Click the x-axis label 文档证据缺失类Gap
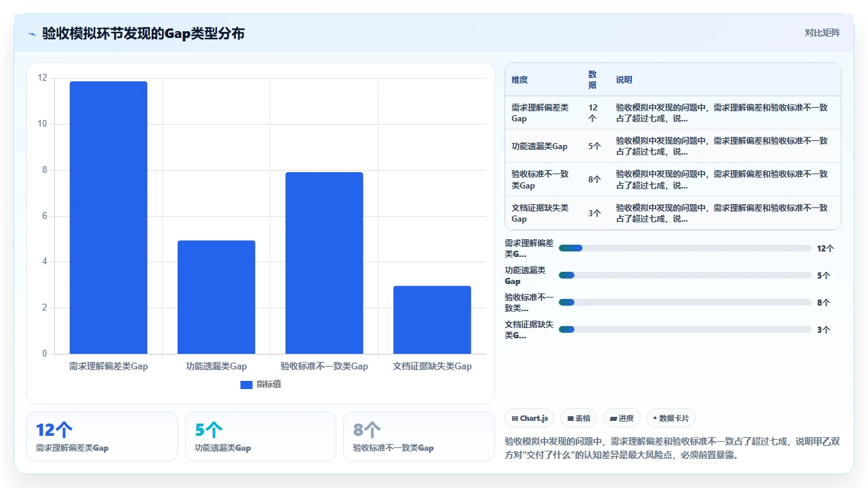868x488 pixels. (432, 366)
